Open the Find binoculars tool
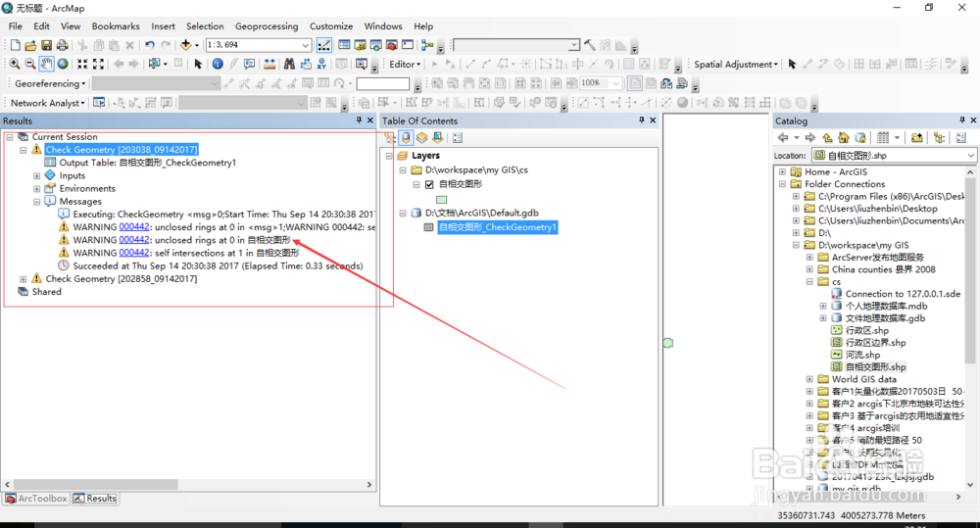The height and width of the screenshot is (528, 980). tap(289, 64)
